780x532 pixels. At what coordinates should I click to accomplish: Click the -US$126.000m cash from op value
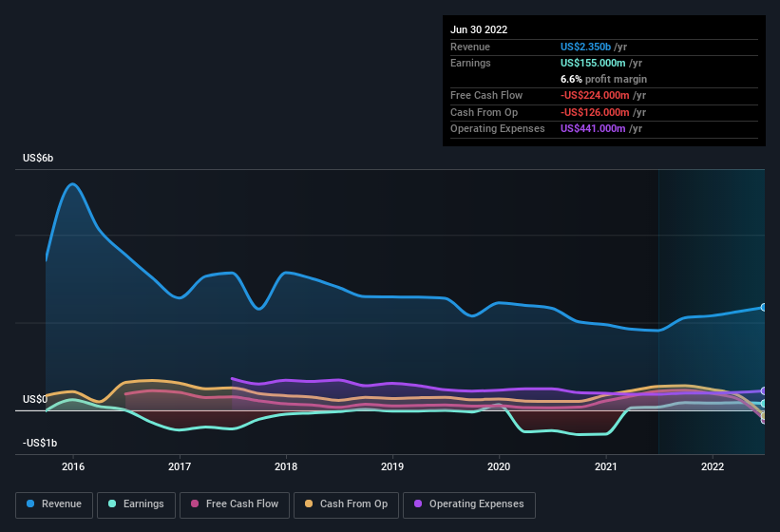[595, 112]
